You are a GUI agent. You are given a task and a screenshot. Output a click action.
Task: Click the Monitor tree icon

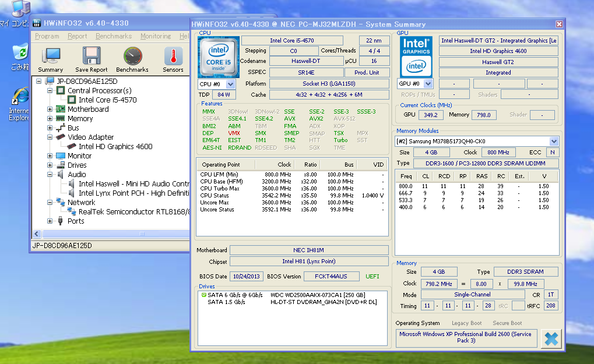pyautogui.click(x=61, y=156)
